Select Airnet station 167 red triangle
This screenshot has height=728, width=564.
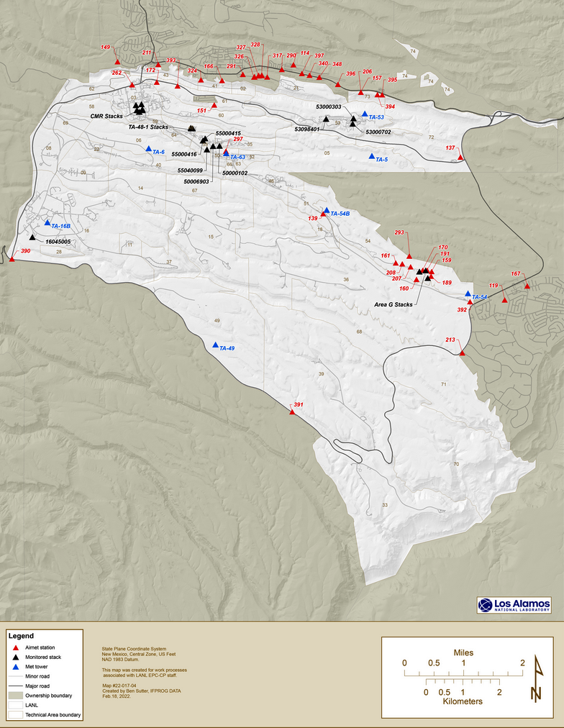[527, 286]
